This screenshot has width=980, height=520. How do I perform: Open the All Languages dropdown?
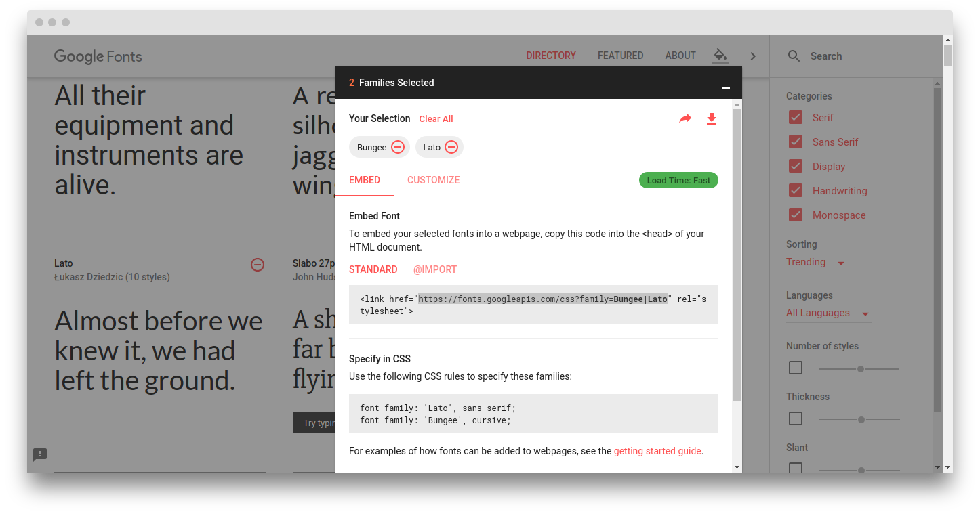click(828, 313)
